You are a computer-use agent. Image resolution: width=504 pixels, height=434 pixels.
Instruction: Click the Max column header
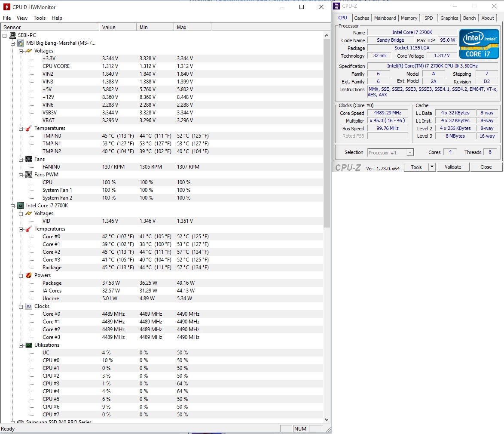192,28
